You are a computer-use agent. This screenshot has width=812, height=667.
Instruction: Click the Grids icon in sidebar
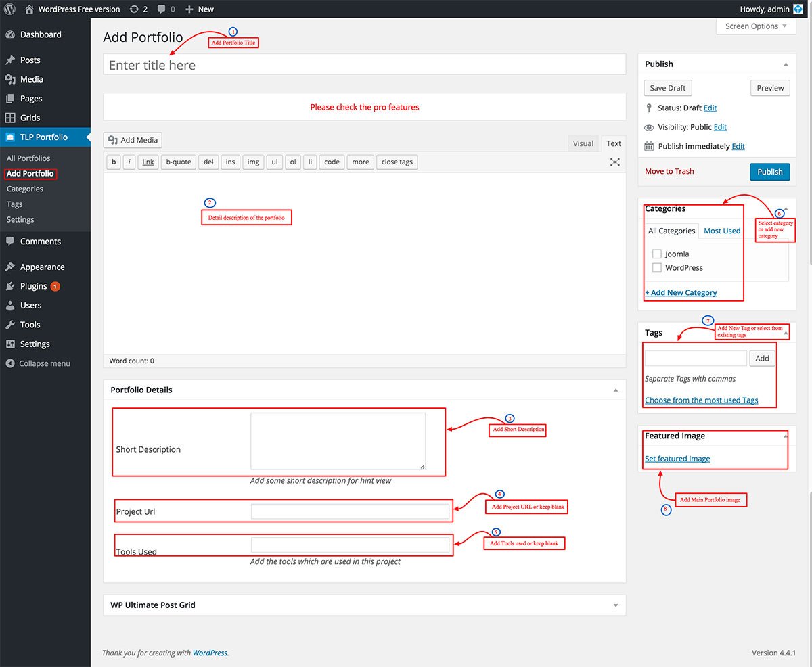tap(10, 118)
